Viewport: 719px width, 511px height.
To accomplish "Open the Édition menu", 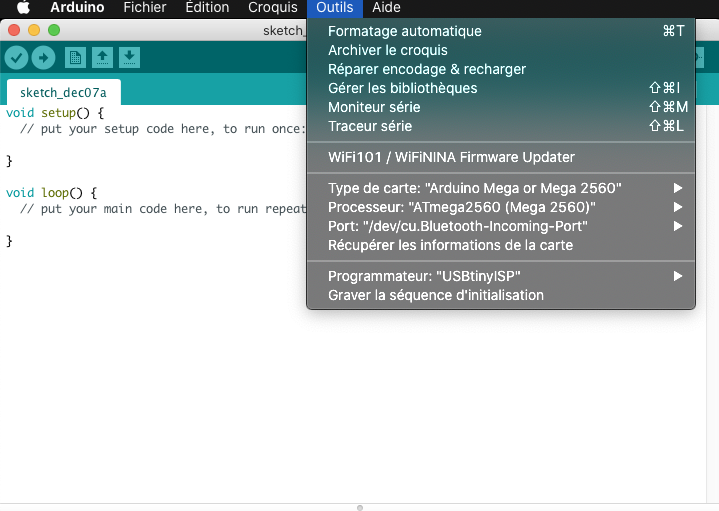I will click(x=207, y=7).
